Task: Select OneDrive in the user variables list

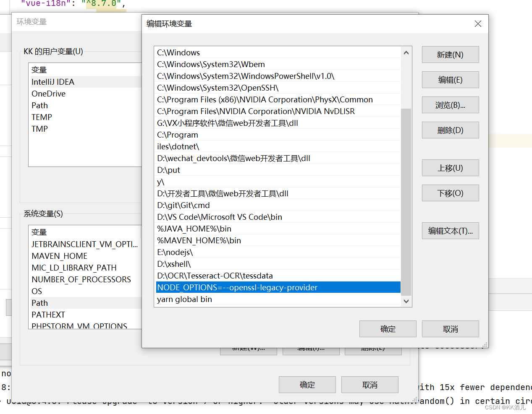Action: tap(48, 94)
